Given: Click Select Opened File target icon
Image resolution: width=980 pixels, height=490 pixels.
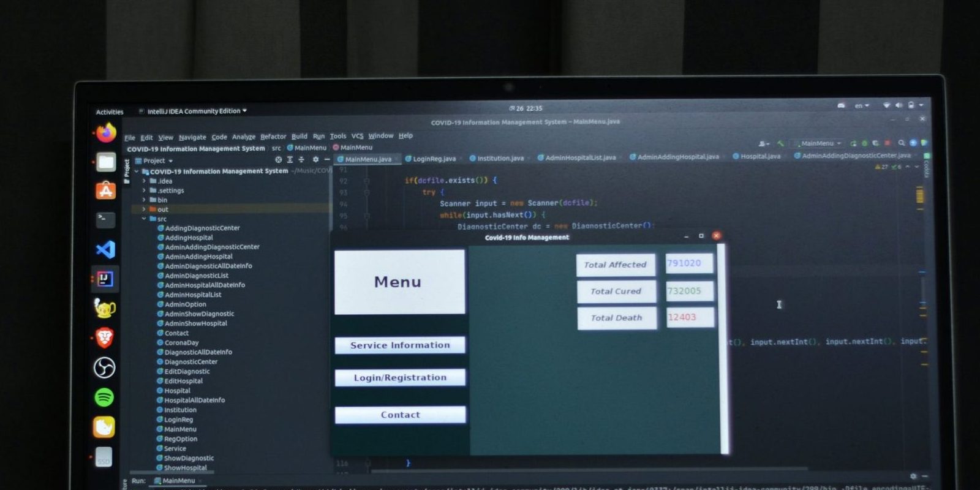Looking at the screenshot, I should (x=279, y=160).
